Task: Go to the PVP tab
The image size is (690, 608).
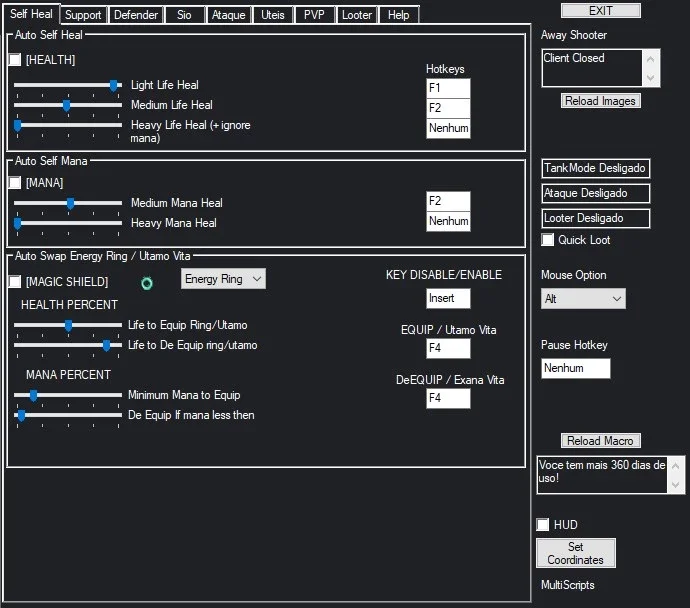Action: click(314, 15)
